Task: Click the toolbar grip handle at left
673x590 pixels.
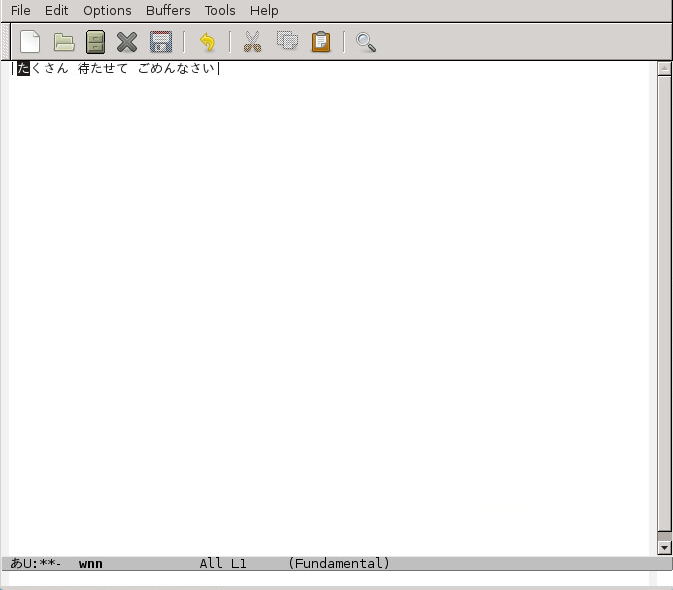Action: (6, 42)
